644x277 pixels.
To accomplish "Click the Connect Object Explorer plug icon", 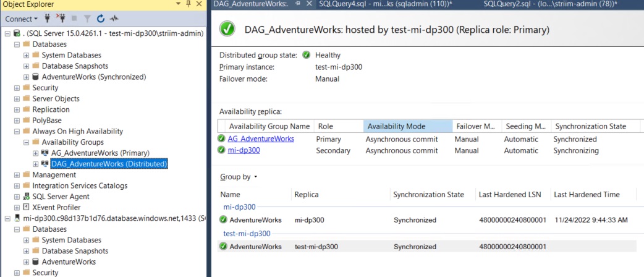I will pyautogui.click(x=47, y=19).
